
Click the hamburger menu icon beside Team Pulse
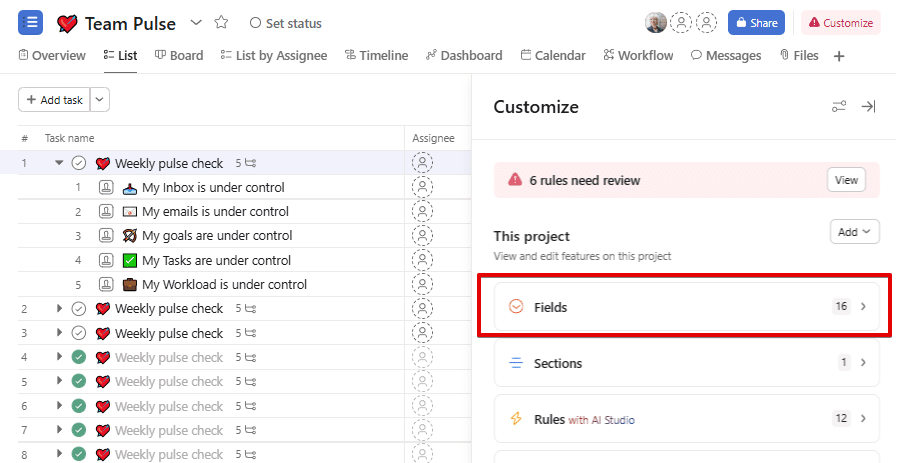coord(30,22)
